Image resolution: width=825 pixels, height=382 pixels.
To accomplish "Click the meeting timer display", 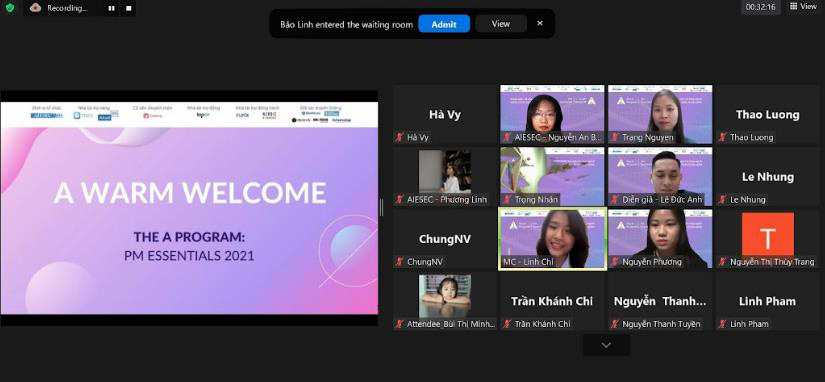I will [x=760, y=7].
